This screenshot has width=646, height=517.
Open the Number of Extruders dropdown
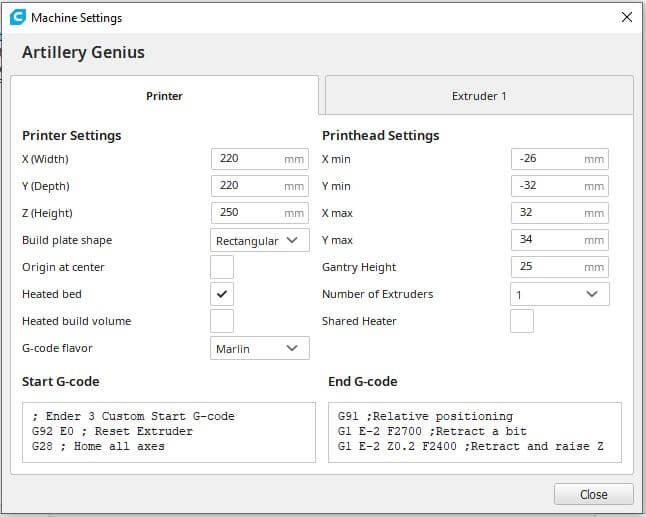pos(559,294)
